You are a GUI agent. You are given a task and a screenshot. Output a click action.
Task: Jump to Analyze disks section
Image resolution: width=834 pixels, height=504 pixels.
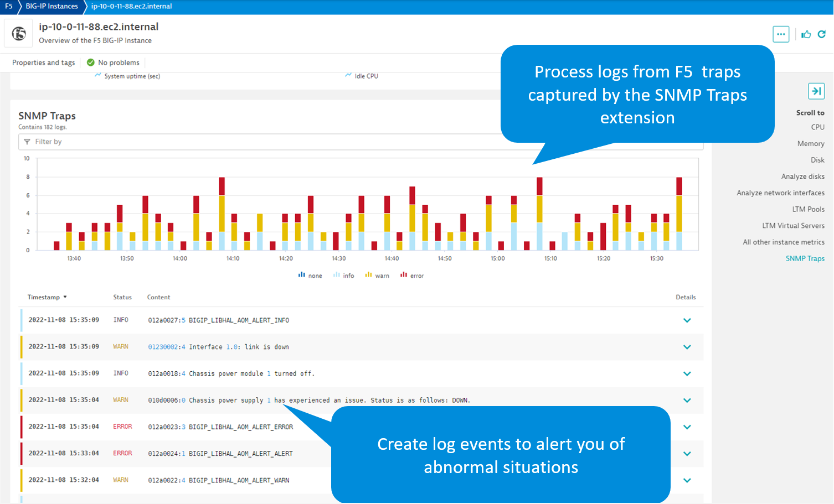[x=802, y=176]
